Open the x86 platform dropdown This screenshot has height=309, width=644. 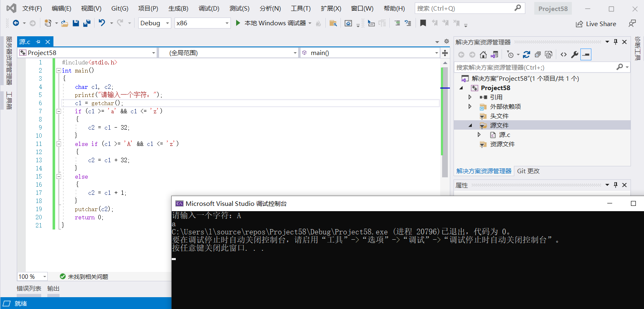202,23
